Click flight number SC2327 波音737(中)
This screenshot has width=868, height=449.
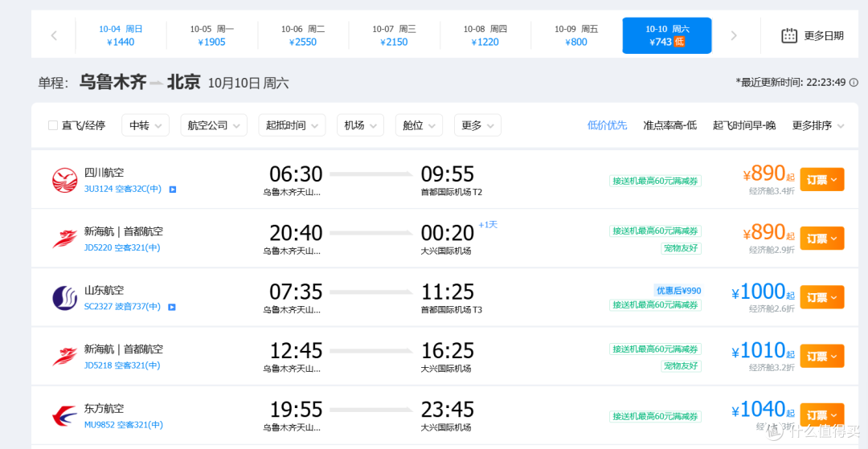pos(122,307)
